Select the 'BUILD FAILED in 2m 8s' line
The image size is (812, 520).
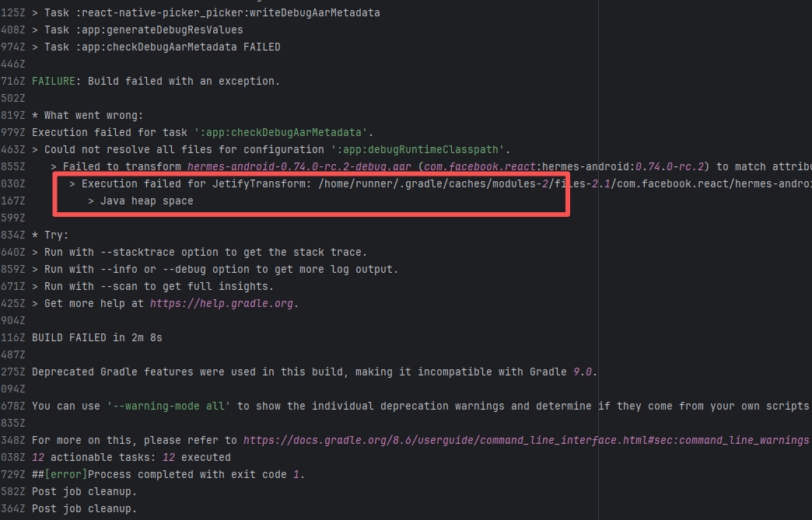tap(97, 337)
